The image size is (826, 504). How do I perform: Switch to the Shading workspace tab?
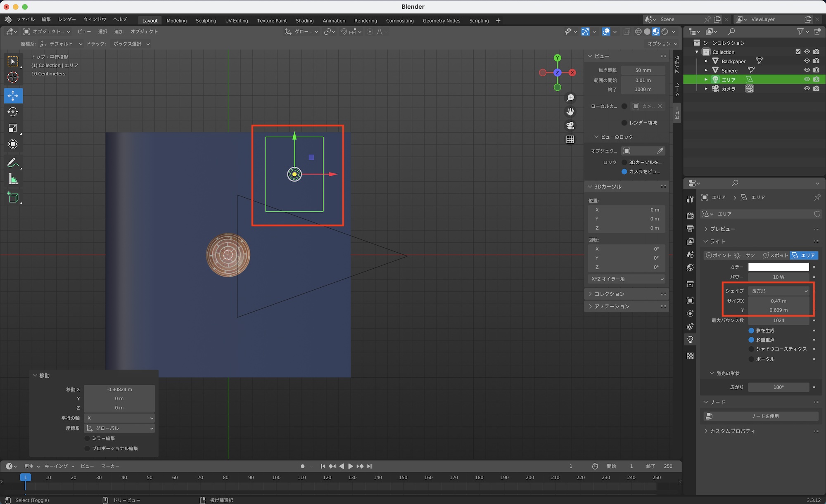(304, 21)
